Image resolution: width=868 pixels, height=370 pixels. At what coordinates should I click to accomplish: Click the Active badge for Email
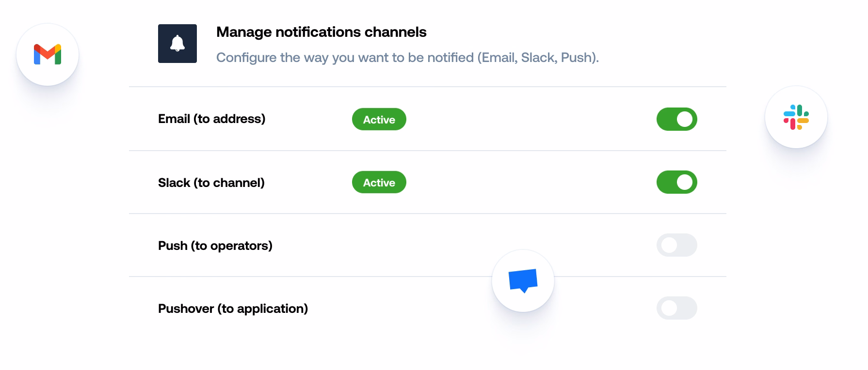pyautogui.click(x=379, y=119)
